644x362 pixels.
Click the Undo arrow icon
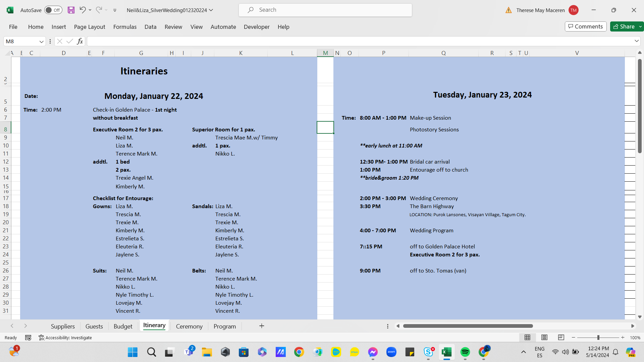(x=83, y=10)
